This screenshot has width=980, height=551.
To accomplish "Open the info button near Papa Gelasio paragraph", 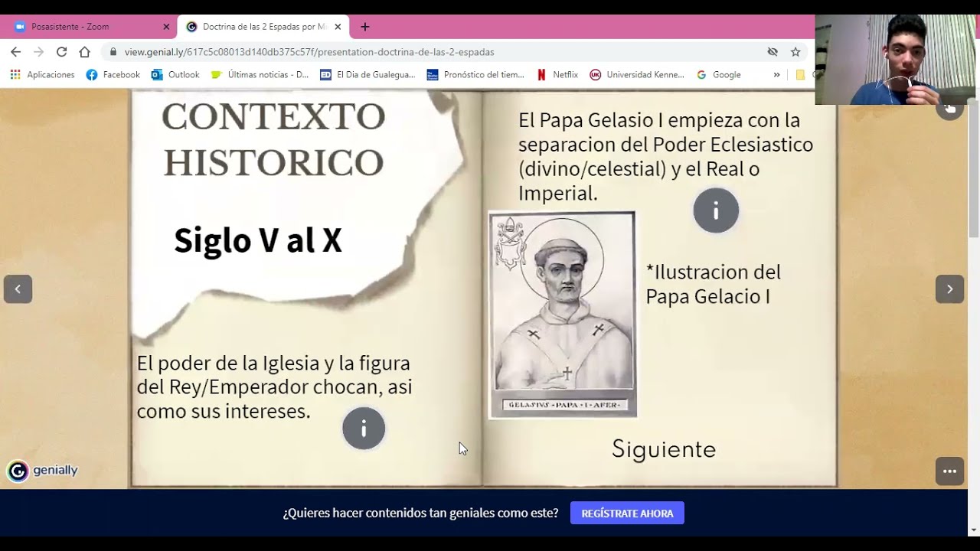I will (x=716, y=210).
